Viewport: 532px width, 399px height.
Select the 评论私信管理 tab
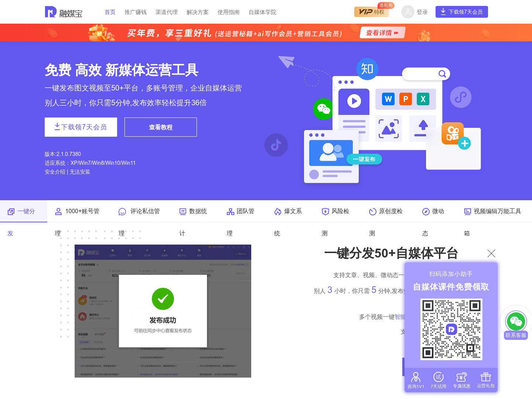[x=140, y=211]
